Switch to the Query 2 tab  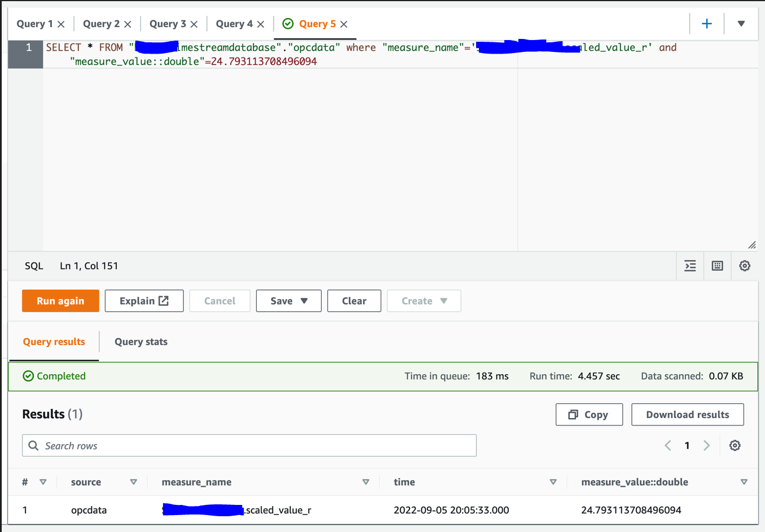pyautogui.click(x=102, y=23)
